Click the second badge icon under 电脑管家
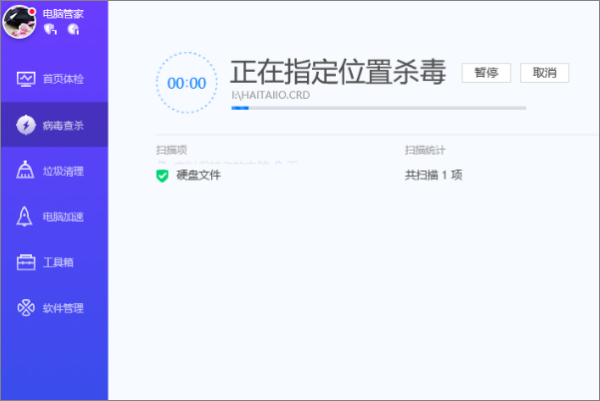Screen dimensions: 600x401 pos(73,29)
